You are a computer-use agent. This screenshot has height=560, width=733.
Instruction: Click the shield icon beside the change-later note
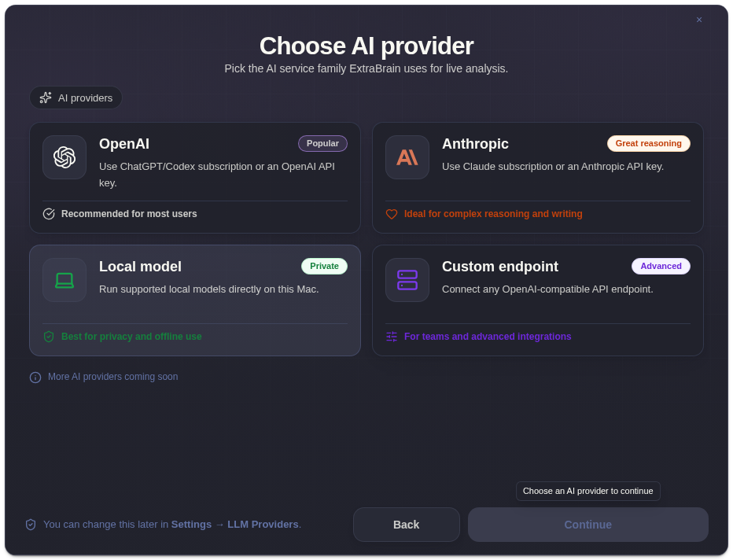tap(31, 525)
